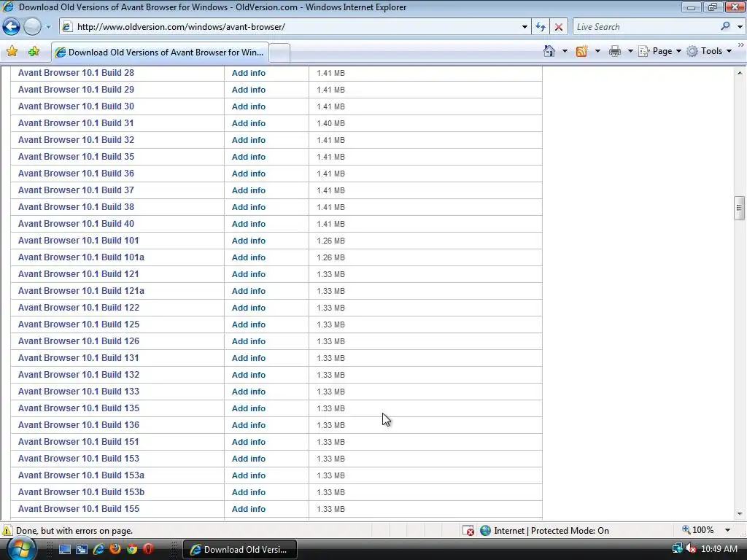This screenshot has width=747, height=560.
Task: Launch Firefox from quick launch
Action: [115, 549]
